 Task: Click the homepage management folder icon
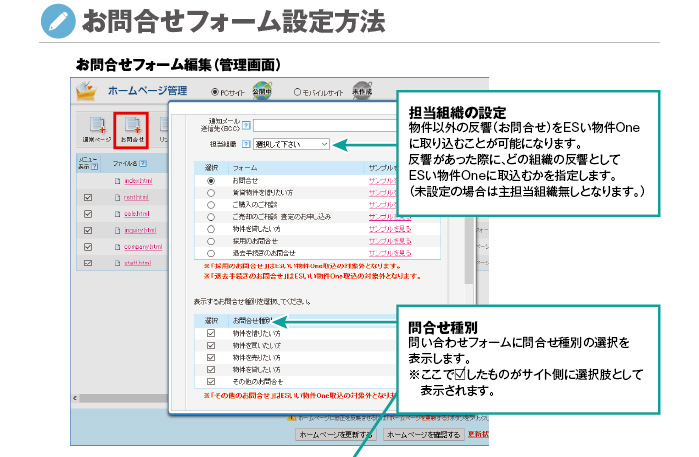pos(86,91)
